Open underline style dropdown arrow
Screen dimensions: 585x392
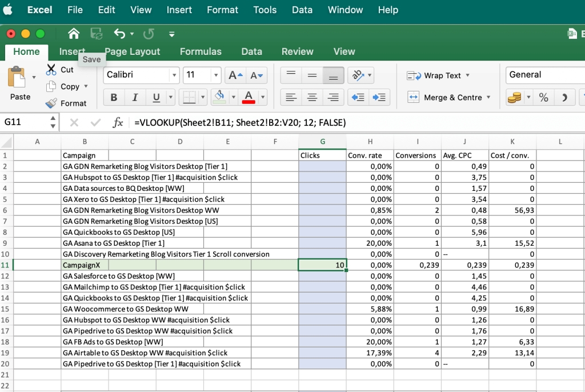tap(170, 98)
